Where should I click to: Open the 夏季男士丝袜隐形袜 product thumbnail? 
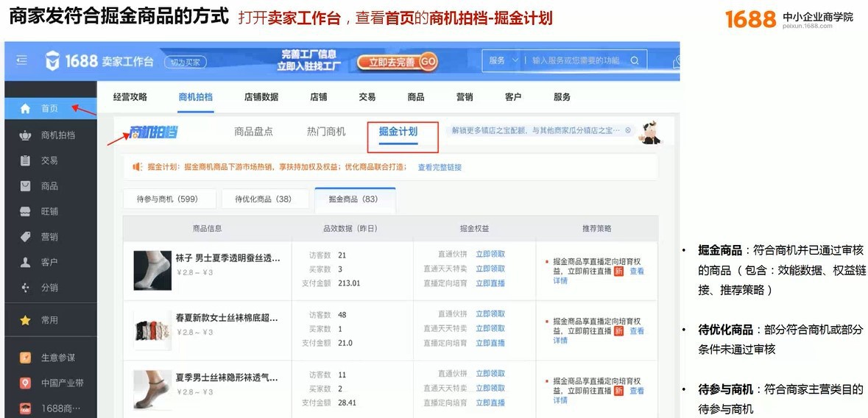click(152, 390)
